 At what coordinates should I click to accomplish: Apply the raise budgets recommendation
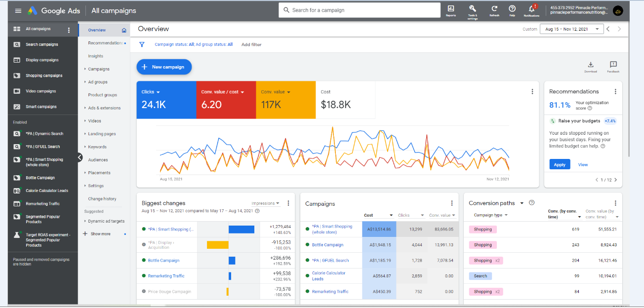tap(560, 164)
